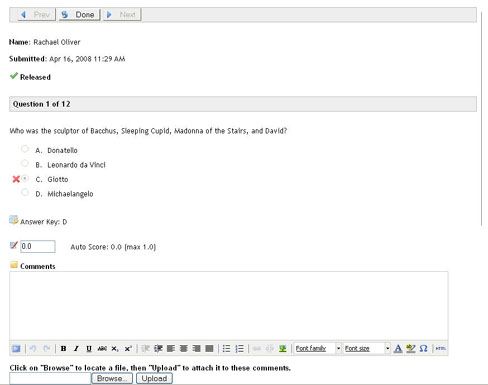The width and height of the screenshot is (488, 385).
Task: Insert a bulleted list
Action: pyautogui.click(x=227, y=349)
